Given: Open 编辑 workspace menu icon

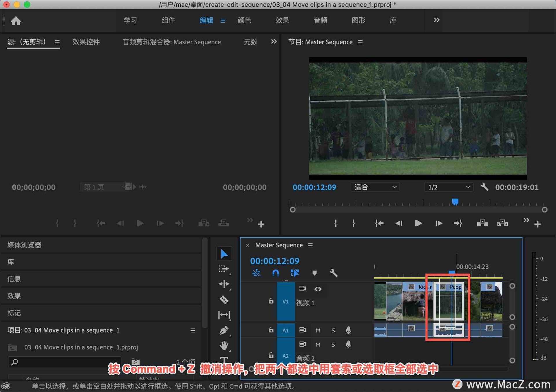Looking at the screenshot, I should (x=223, y=21).
